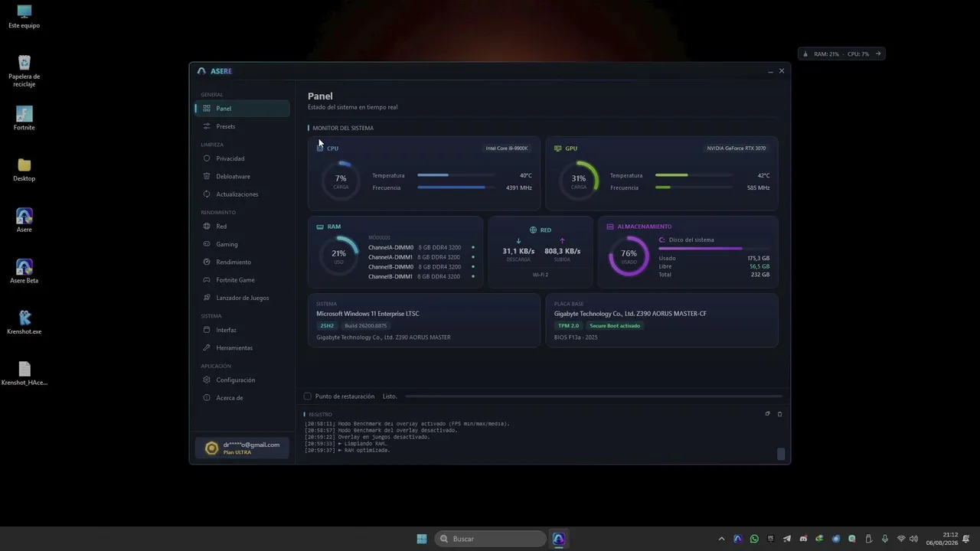Open the Este equipo desktop icon
This screenshot has height=551, width=980.
click(x=24, y=17)
